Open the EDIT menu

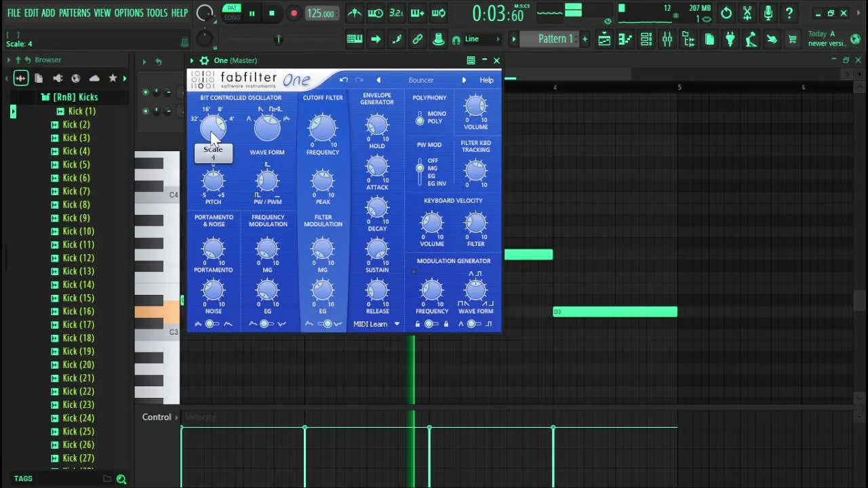click(x=31, y=13)
